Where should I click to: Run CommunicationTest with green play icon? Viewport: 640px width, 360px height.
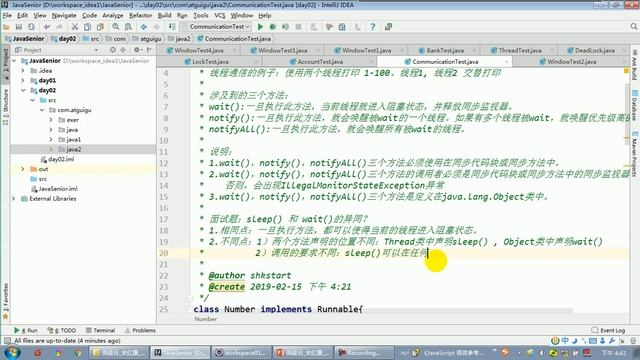pyautogui.click(x=260, y=27)
